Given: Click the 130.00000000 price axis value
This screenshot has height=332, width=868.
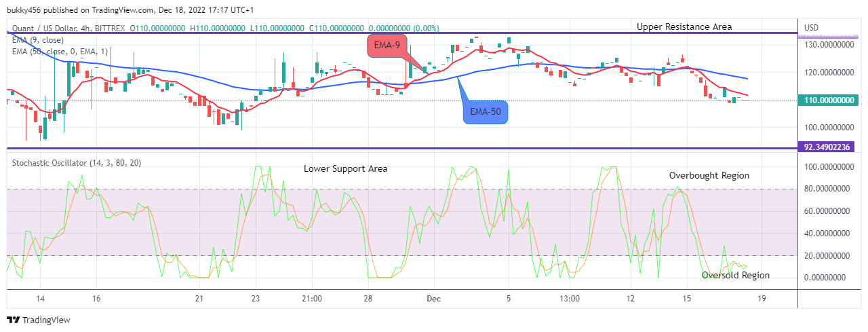Looking at the screenshot, I should click(x=828, y=45).
